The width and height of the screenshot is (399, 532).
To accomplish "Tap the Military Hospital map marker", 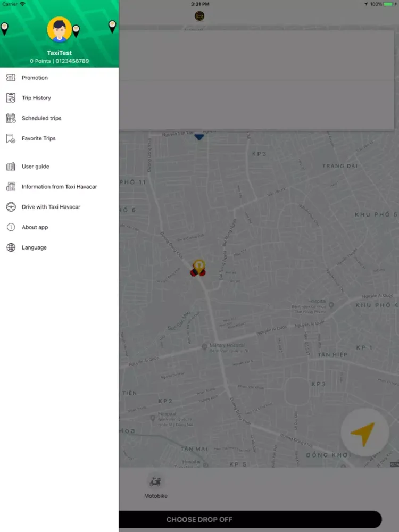I will pyautogui.click(x=204, y=346).
